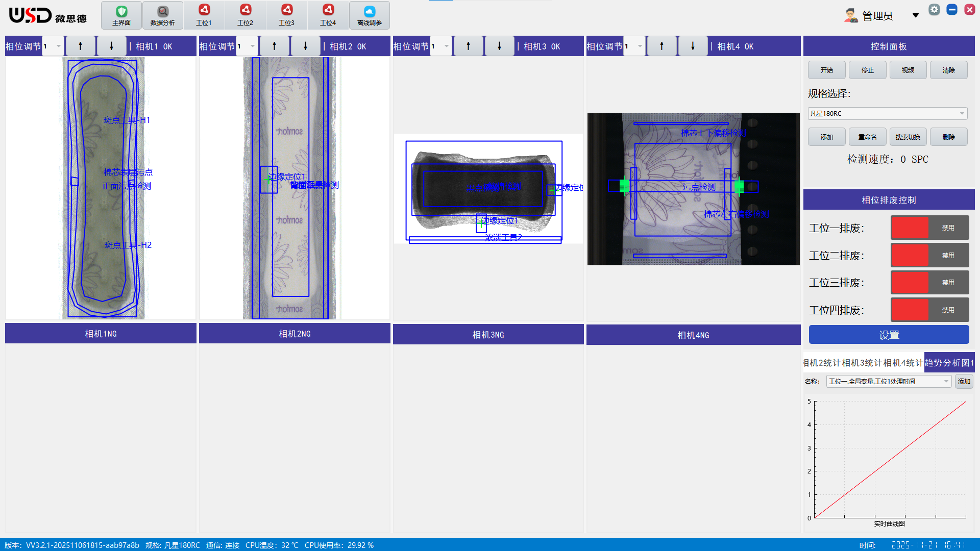Screen dimensions: 980x551
Task: Open the 主界面 main screen icon
Action: click(x=121, y=15)
